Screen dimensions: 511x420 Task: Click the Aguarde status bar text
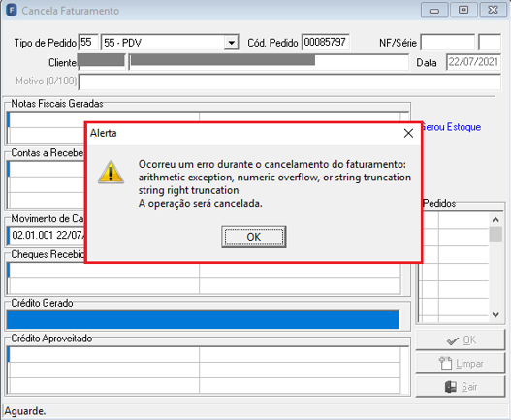[x=25, y=411]
